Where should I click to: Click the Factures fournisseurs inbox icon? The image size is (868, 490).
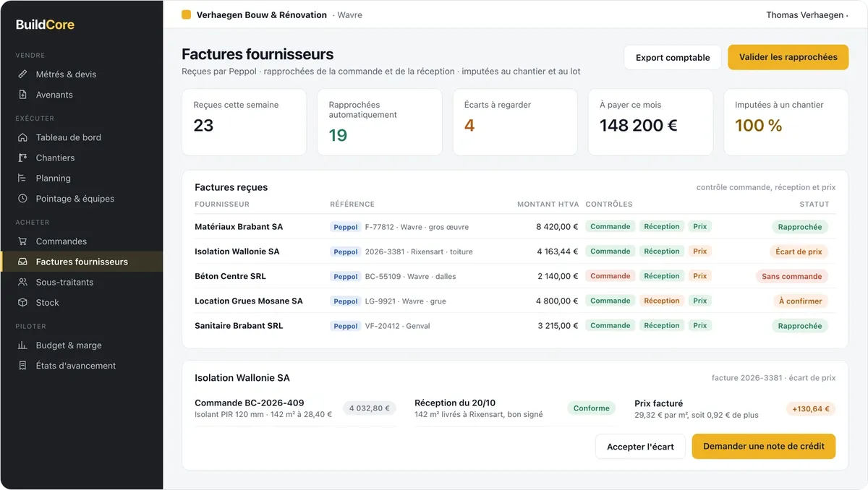[22, 262]
